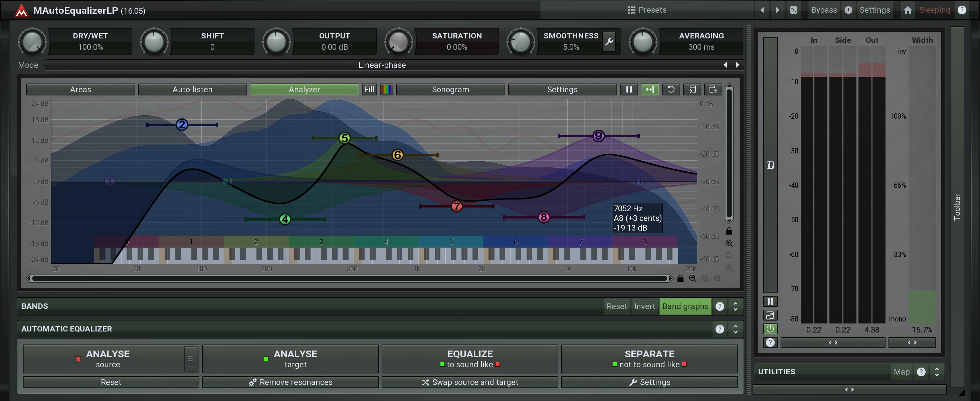
Task: Click the save-to-file icon in the analyzer toolbar
Action: [713, 90]
